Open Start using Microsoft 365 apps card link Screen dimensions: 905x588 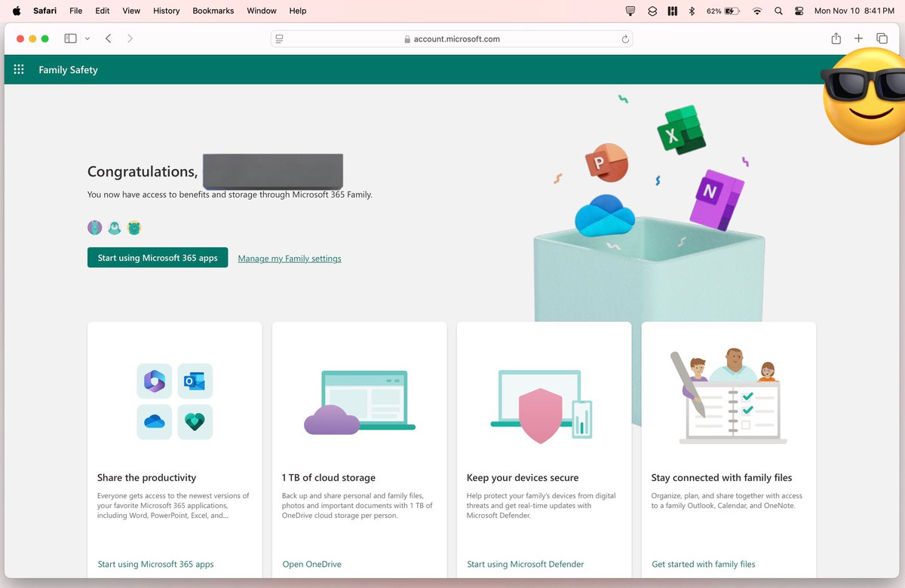point(156,564)
